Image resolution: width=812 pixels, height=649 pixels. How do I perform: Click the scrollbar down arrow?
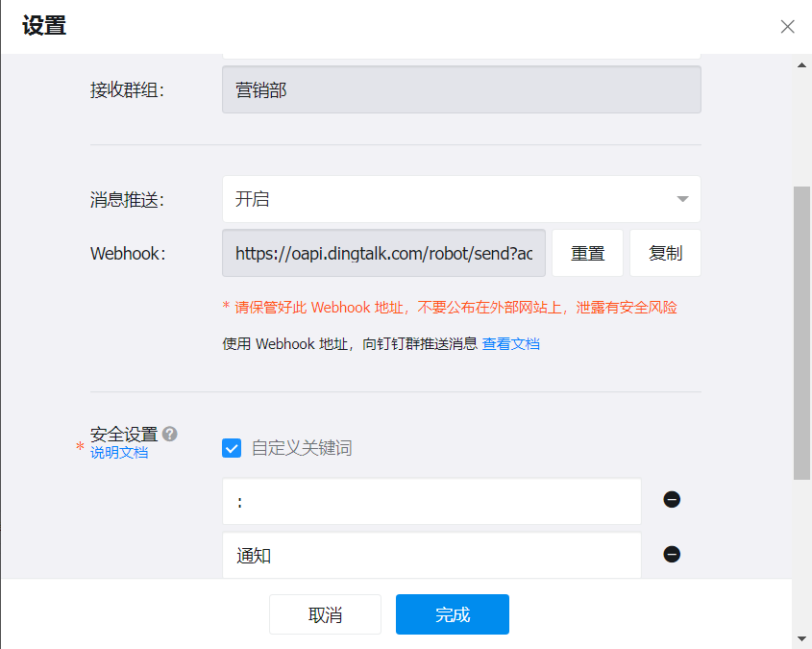click(801, 638)
